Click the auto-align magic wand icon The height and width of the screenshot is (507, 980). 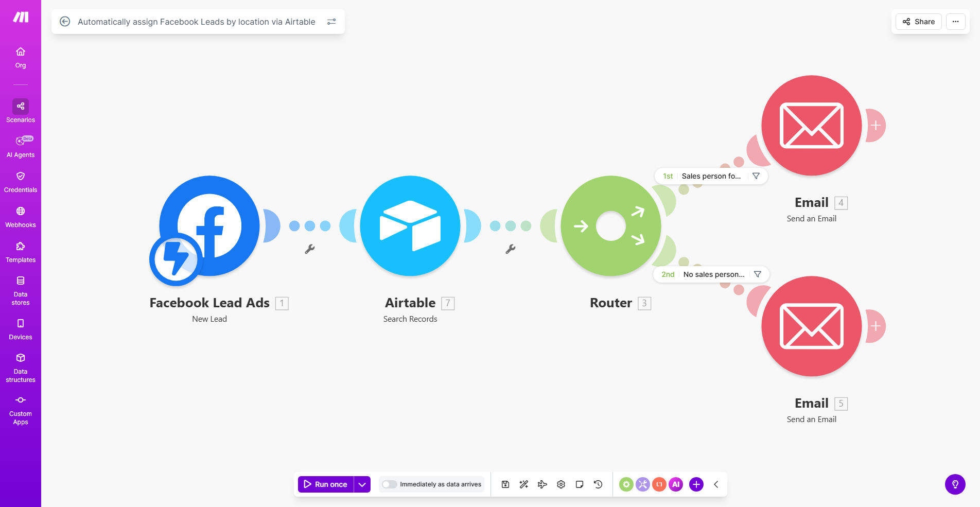(524, 484)
